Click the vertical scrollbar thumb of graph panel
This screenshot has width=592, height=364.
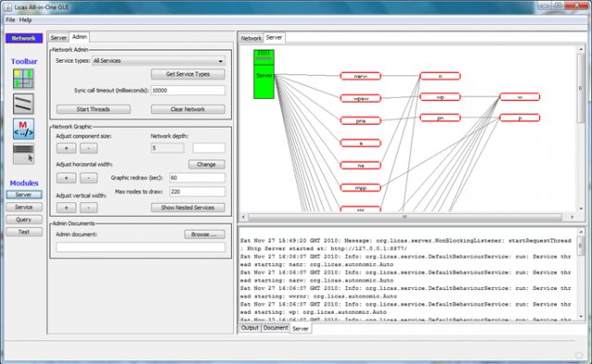[581, 88]
